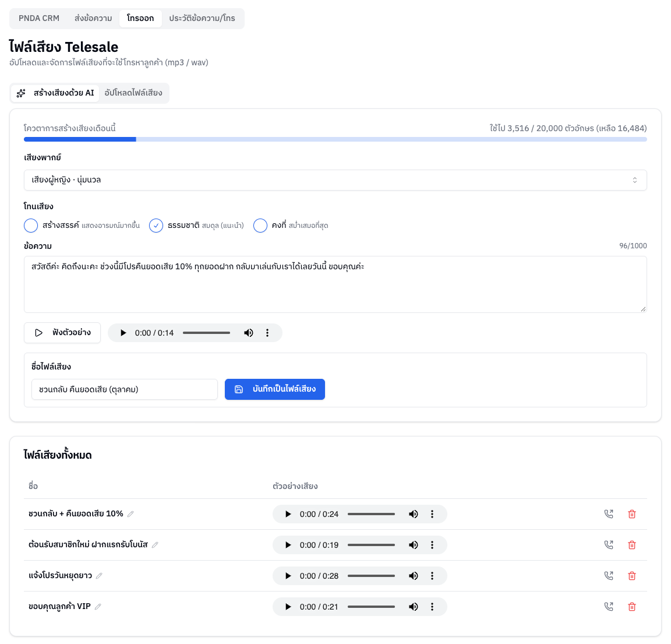The width and height of the screenshot is (671, 644).
Task: Click the edit pencil beside ขอบคุณลูกค้า VIP
Action: 98,606
